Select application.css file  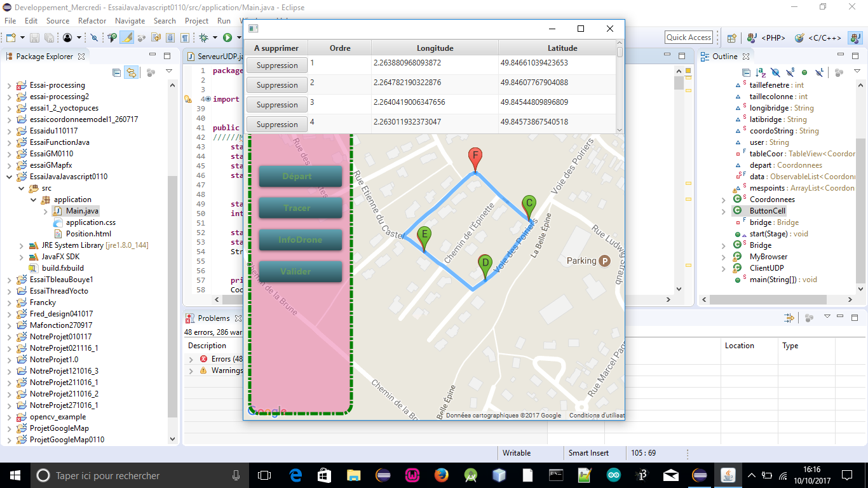pyautogui.click(x=90, y=222)
